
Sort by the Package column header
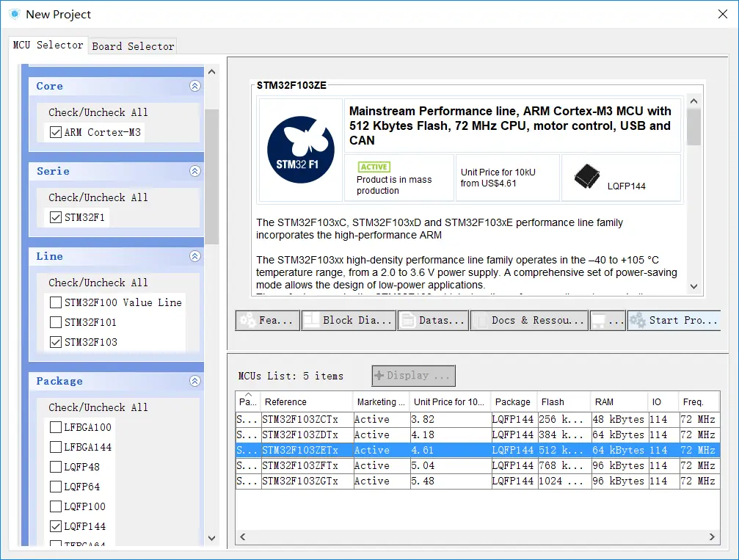514,401
